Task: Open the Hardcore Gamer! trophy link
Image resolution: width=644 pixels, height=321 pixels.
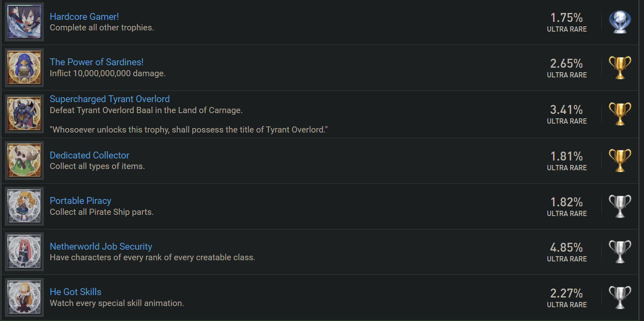Action: (84, 17)
